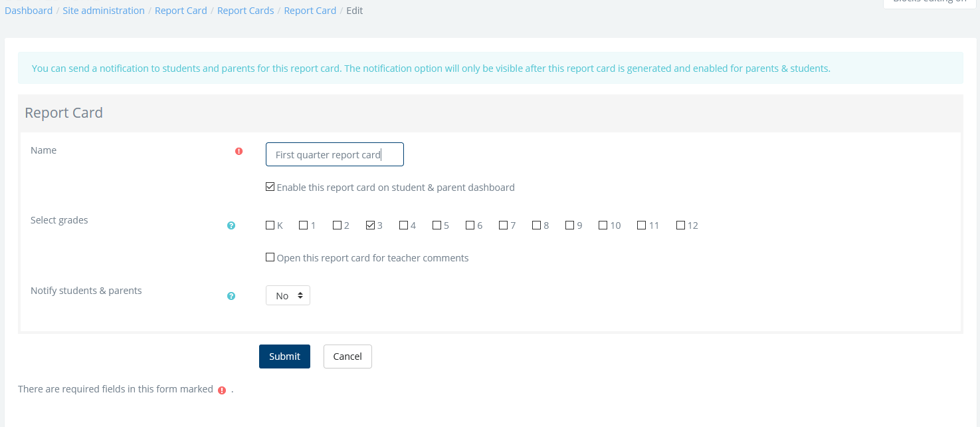Image resolution: width=980 pixels, height=427 pixels.
Task: Select the grade 5 checkbox
Action: point(437,225)
